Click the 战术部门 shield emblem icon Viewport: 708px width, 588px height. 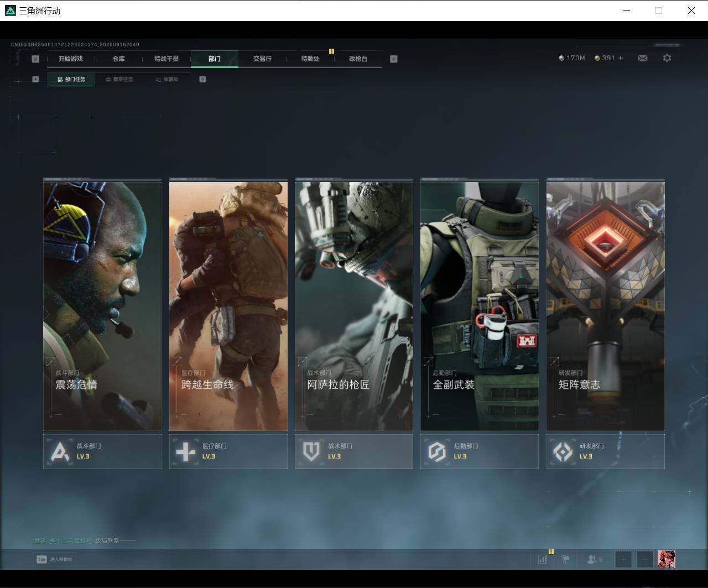tap(311, 451)
